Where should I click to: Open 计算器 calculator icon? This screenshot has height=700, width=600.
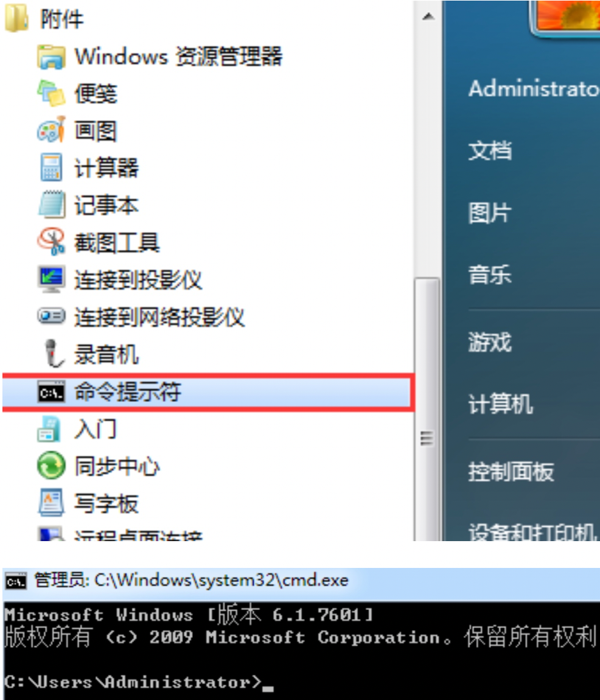tap(51, 167)
